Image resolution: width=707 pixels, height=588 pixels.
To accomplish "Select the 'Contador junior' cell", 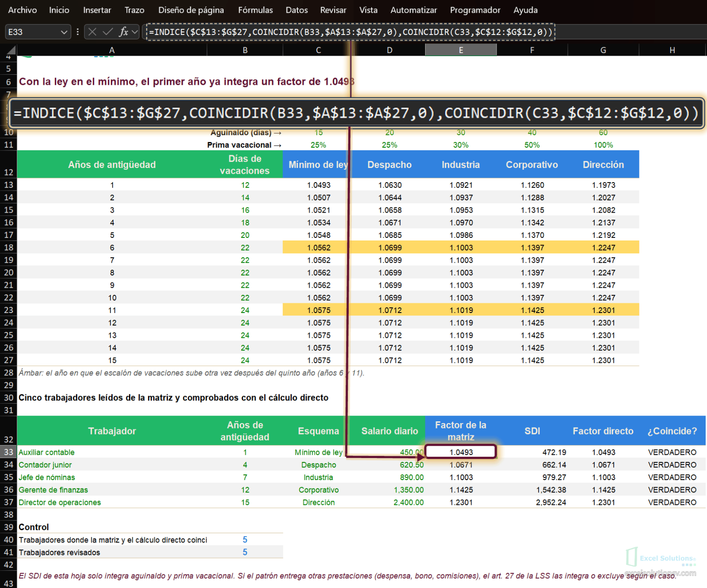I will [x=112, y=465].
